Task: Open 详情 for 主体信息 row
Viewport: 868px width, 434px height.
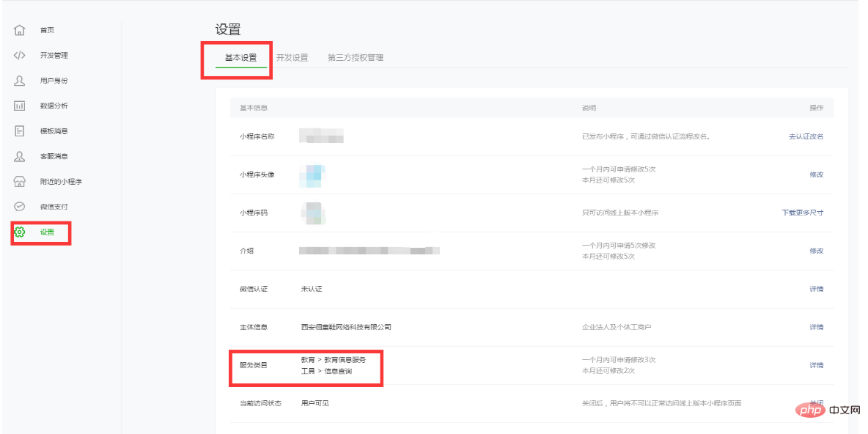Action: pyautogui.click(x=817, y=327)
